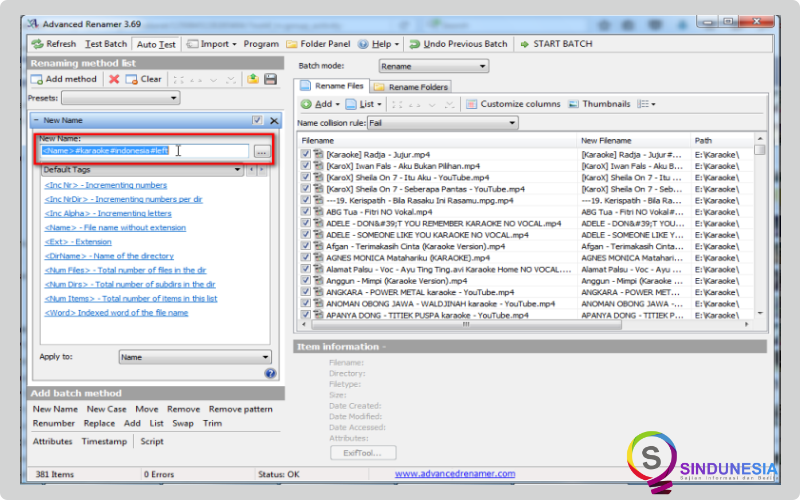
Task: Open the Add files dropdown
Action: click(x=320, y=104)
